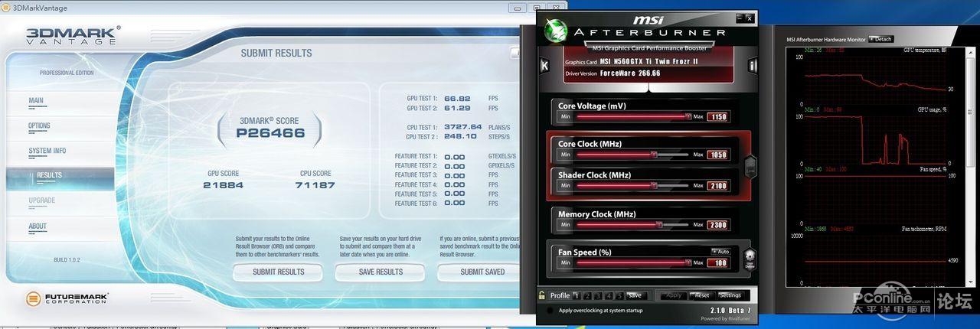The height and width of the screenshot is (329, 980).
Task: Select the RESULTS section
Action: pyautogui.click(x=49, y=175)
